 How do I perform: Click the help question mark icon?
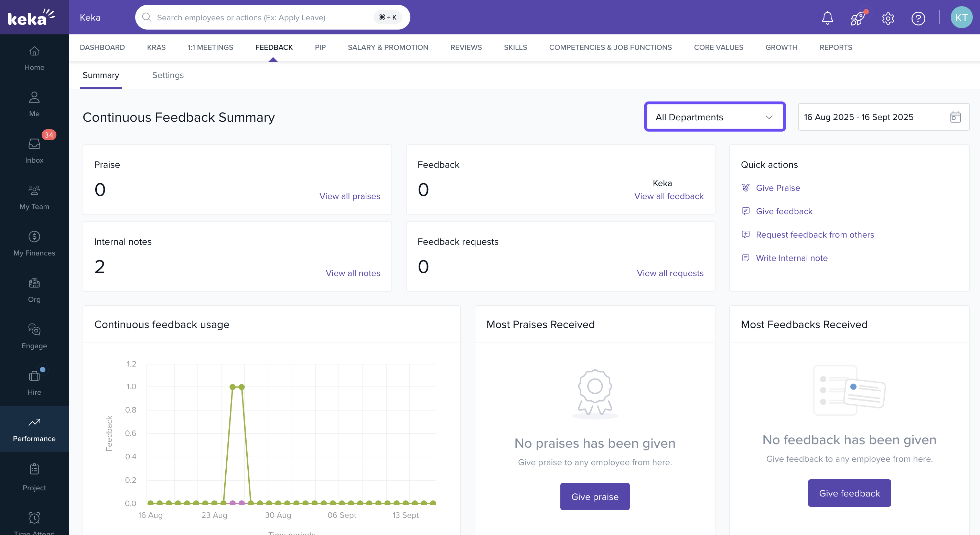click(x=918, y=18)
